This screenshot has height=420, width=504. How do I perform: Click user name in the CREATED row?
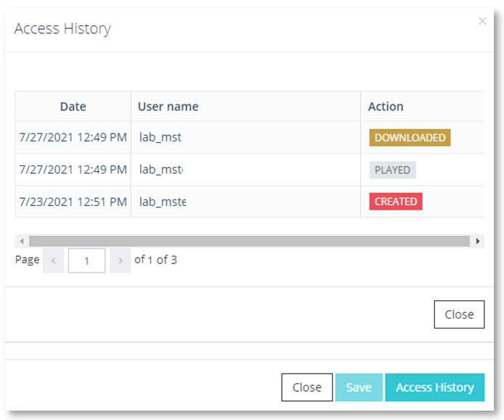click(163, 202)
